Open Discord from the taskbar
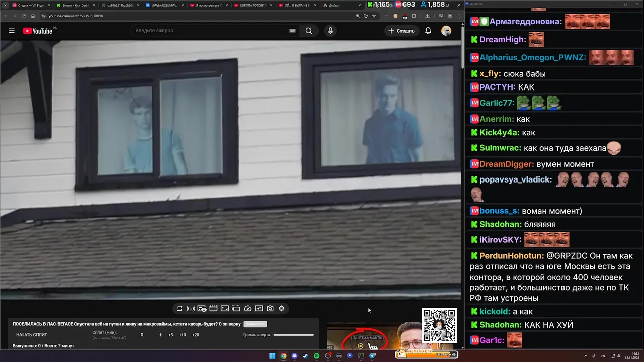The image size is (644, 362). click(x=294, y=356)
